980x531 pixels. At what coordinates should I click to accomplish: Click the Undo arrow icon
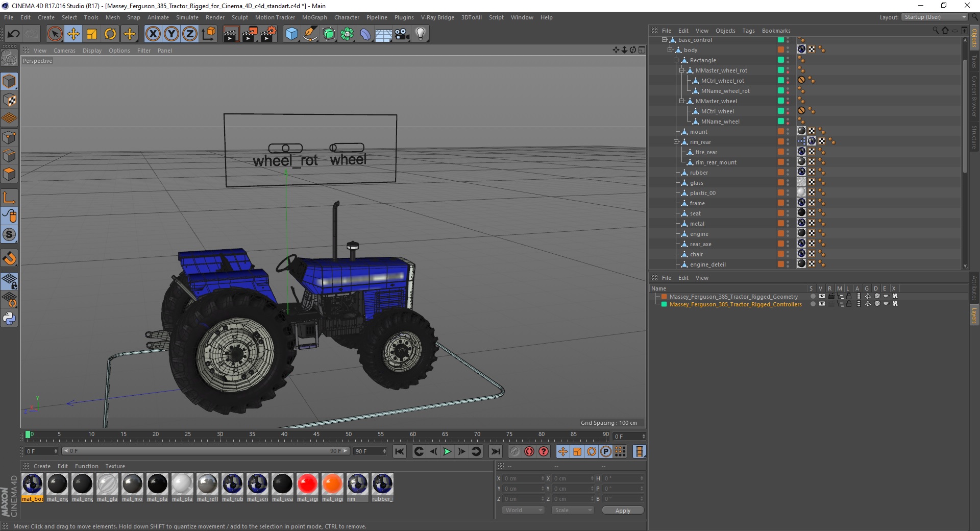click(x=14, y=34)
